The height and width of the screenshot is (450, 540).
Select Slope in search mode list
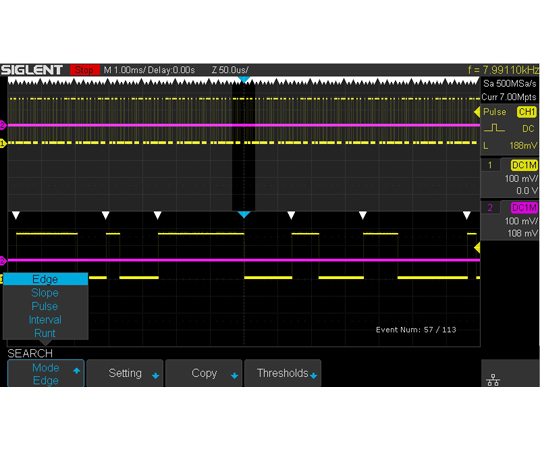click(x=45, y=293)
